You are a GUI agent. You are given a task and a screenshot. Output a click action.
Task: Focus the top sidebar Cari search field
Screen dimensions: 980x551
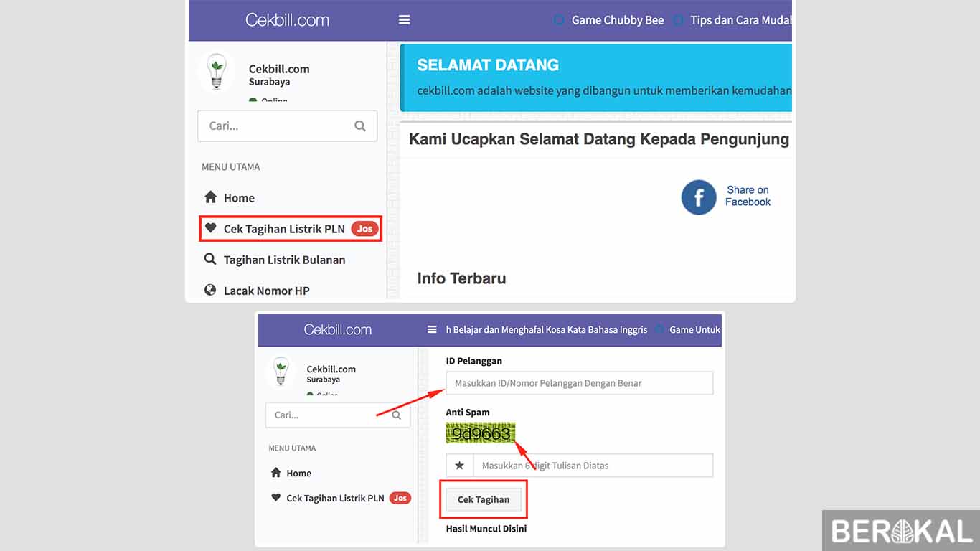pos(287,126)
